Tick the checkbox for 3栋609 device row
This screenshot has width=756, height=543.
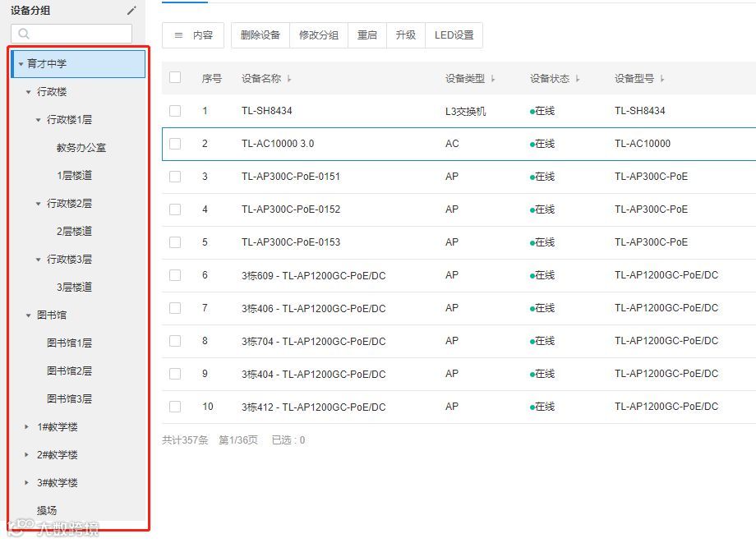tap(175, 275)
